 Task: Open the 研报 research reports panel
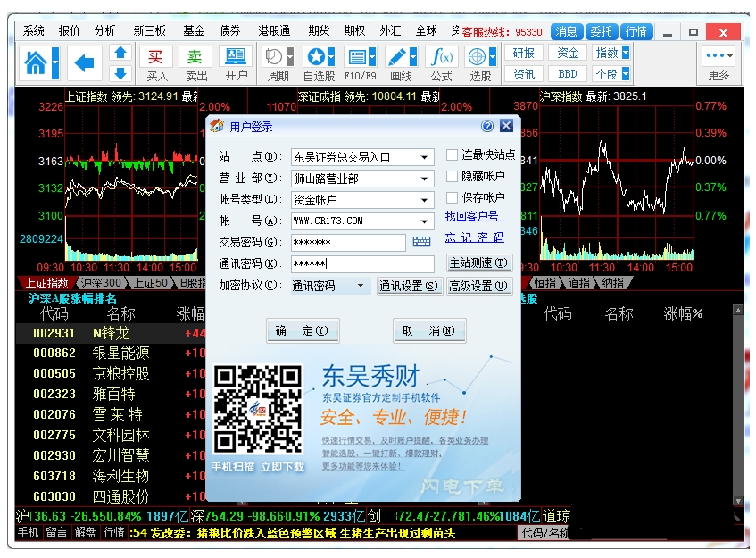click(526, 54)
